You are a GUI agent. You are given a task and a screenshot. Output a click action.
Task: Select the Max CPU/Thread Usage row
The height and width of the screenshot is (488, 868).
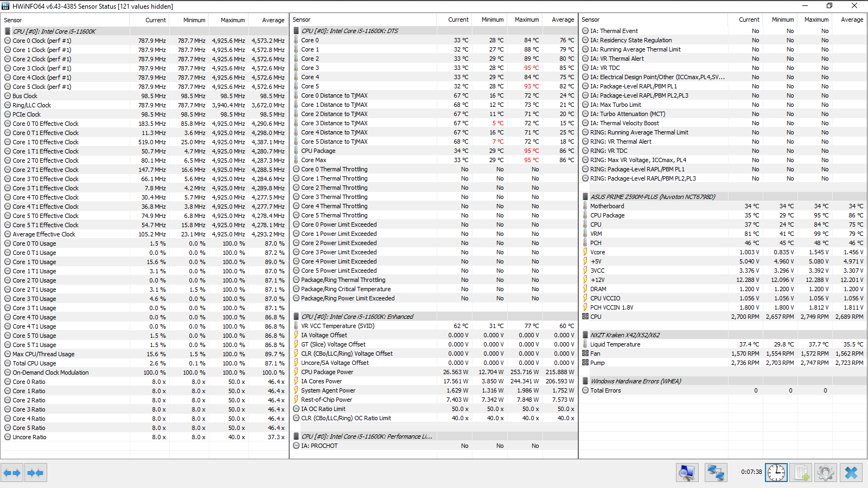pos(144,354)
